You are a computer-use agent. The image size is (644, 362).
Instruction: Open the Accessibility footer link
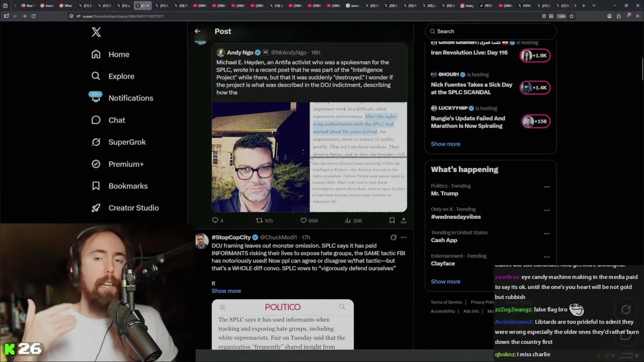[443, 311]
